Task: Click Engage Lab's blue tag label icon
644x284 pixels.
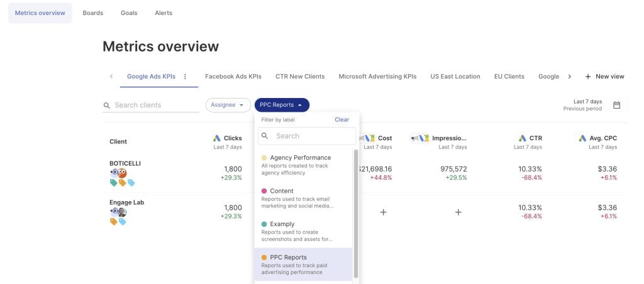Action: [123, 222]
